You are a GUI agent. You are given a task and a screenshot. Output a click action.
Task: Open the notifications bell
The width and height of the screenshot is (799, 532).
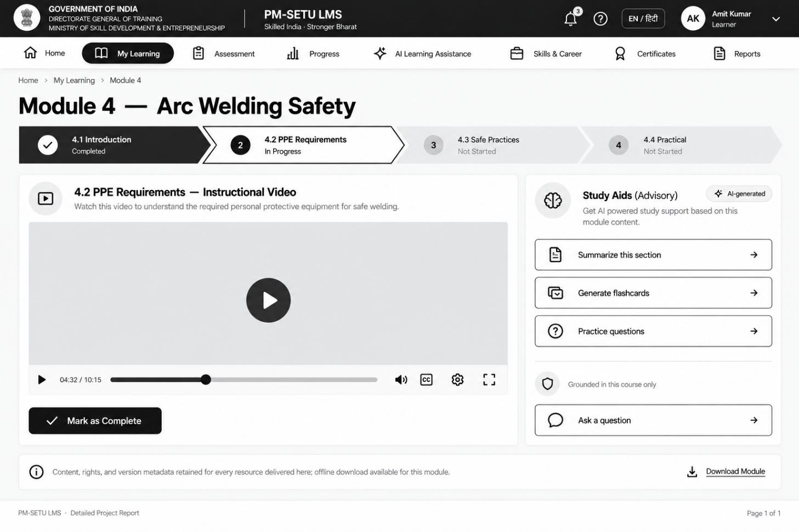[x=571, y=19]
